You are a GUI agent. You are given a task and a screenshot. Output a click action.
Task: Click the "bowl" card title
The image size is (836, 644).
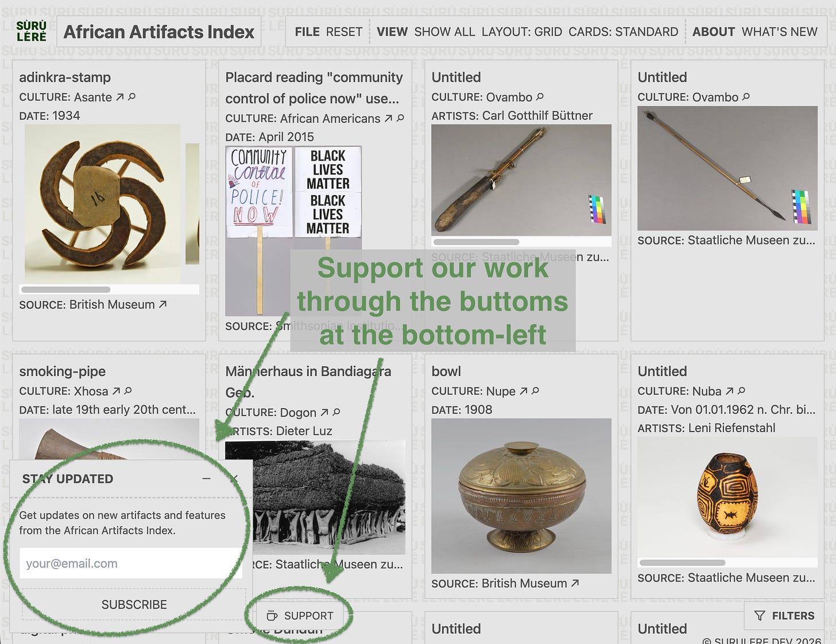click(x=447, y=371)
